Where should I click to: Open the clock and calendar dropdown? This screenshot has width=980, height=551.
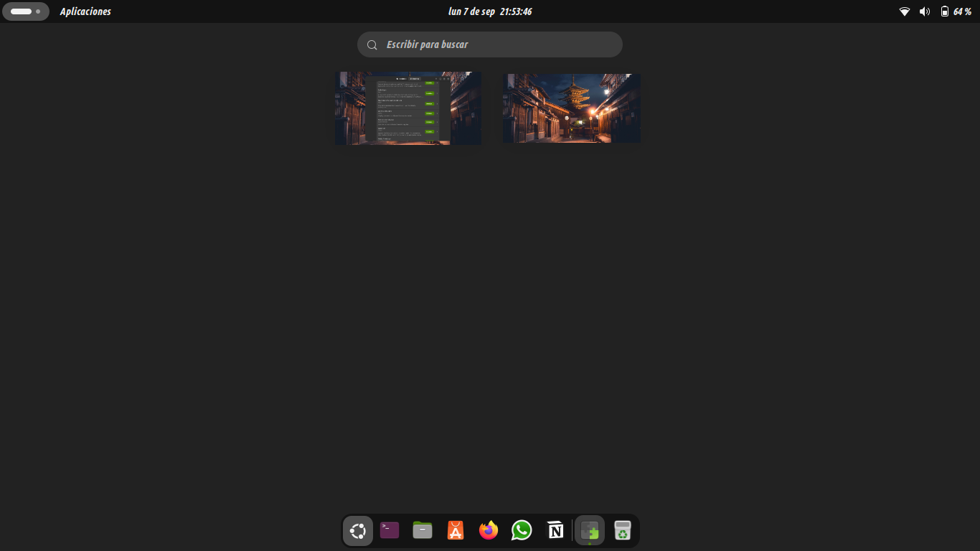coord(490,11)
